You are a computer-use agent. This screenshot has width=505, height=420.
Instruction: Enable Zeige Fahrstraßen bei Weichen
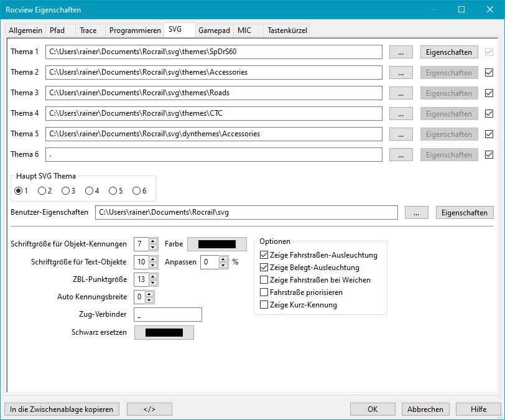264,280
